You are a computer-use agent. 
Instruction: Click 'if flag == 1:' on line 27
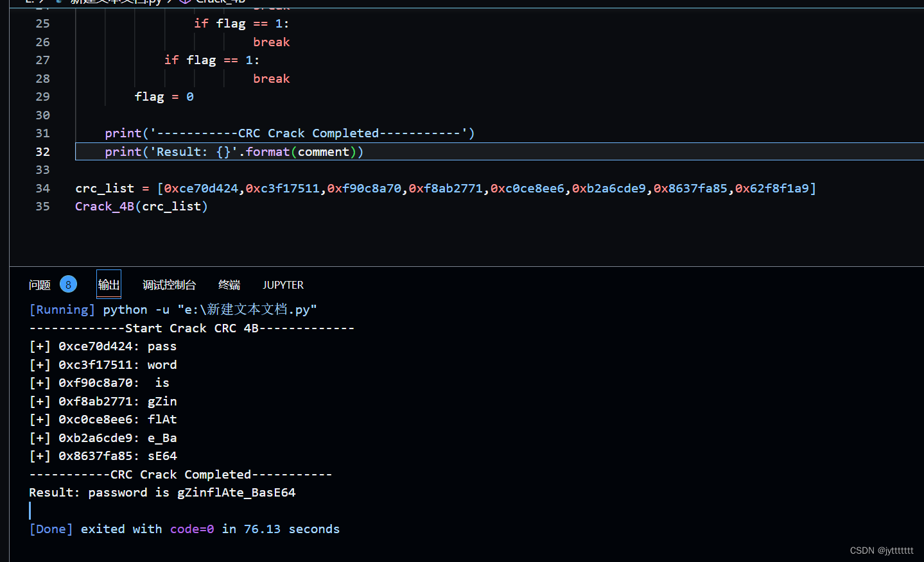pos(212,60)
